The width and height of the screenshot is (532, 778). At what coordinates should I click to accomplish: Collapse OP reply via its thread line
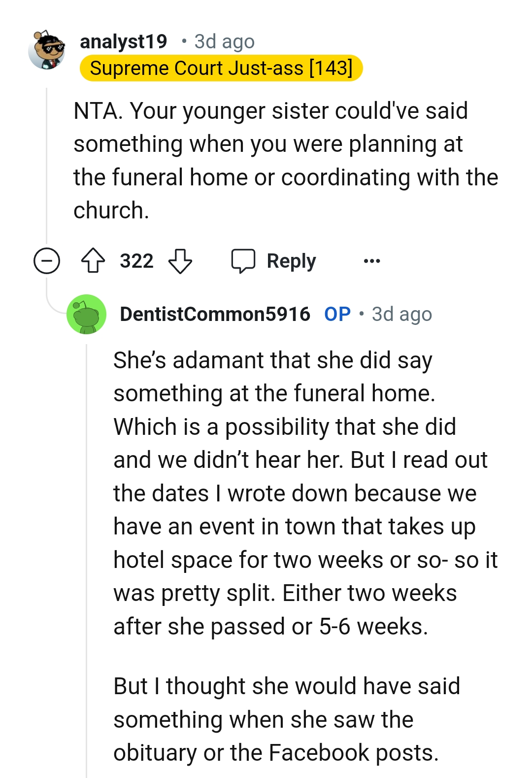pos(87,542)
